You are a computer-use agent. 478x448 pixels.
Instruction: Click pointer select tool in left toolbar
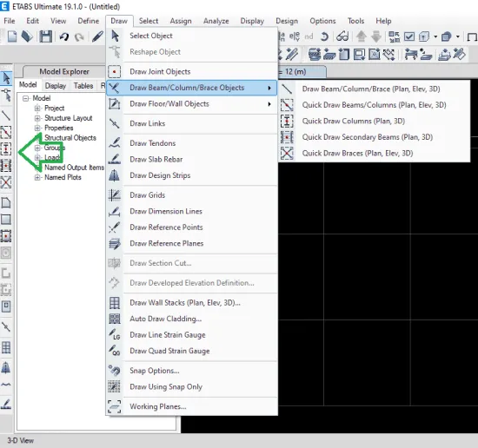[6, 78]
